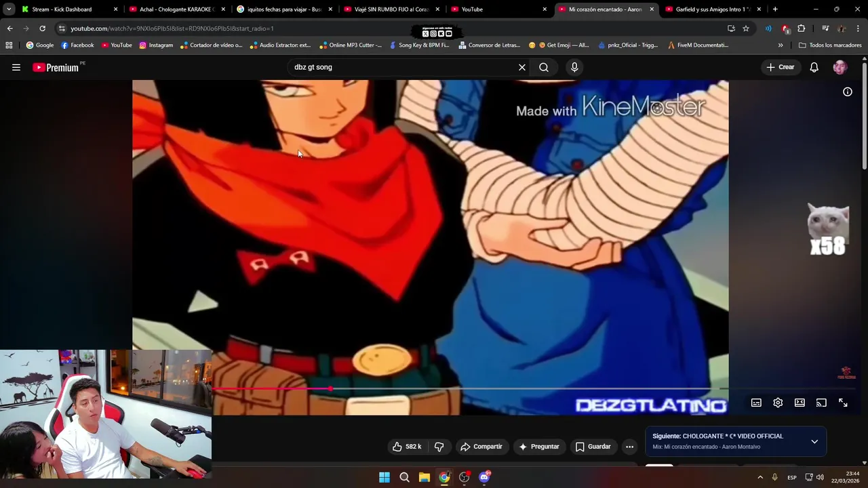868x488 pixels.
Task: Open Conversor de Letras bookmark
Action: tap(490, 45)
